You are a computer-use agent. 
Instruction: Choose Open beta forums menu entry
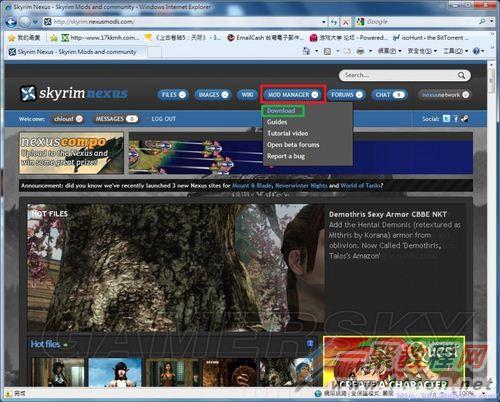[x=293, y=145]
